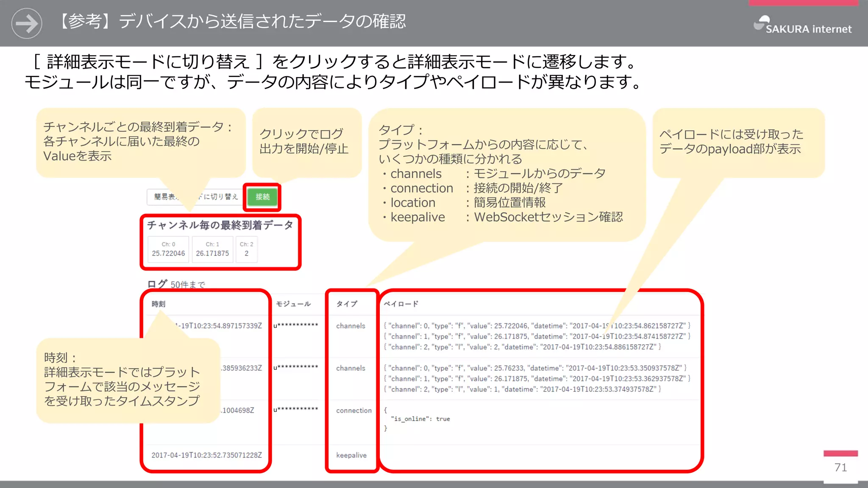Click the right-arrow circle icon in the header
Viewport: 868px width, 488px height.
click(x=27, y=23)
